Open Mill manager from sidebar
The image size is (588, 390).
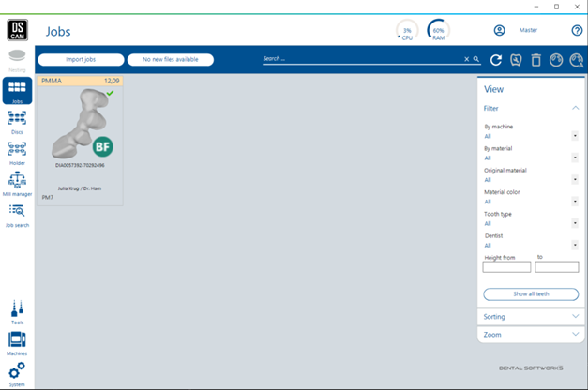point(17,183)
